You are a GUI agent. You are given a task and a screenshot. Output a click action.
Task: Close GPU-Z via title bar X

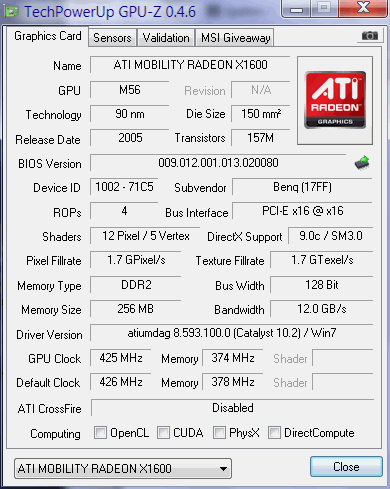[363, 8]
